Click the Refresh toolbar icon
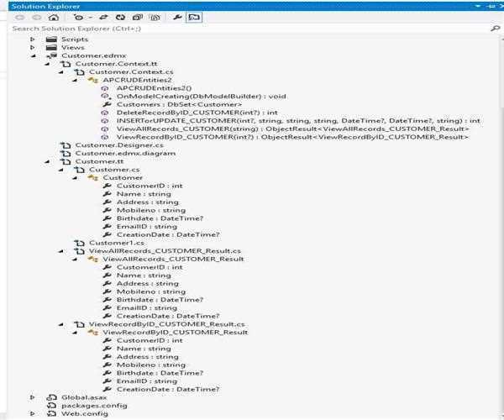The height and width of the screenshot is (420, 504). point(122,16)
